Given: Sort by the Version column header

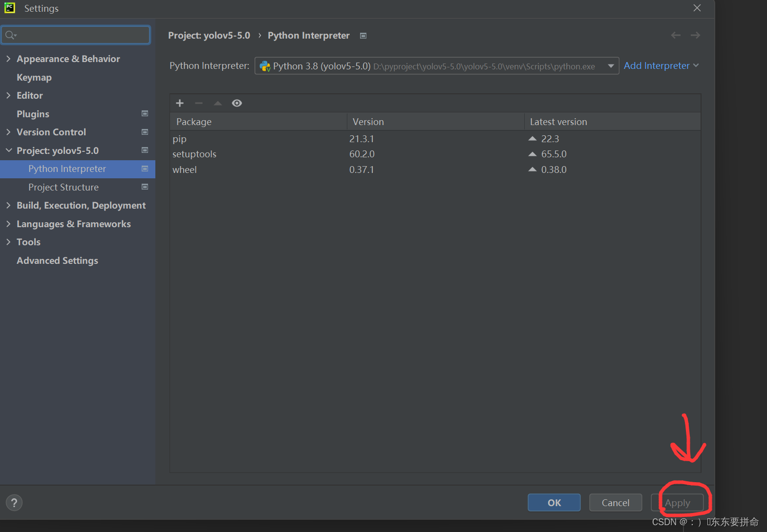Looking at the screenshot, I should pos(436,122).
